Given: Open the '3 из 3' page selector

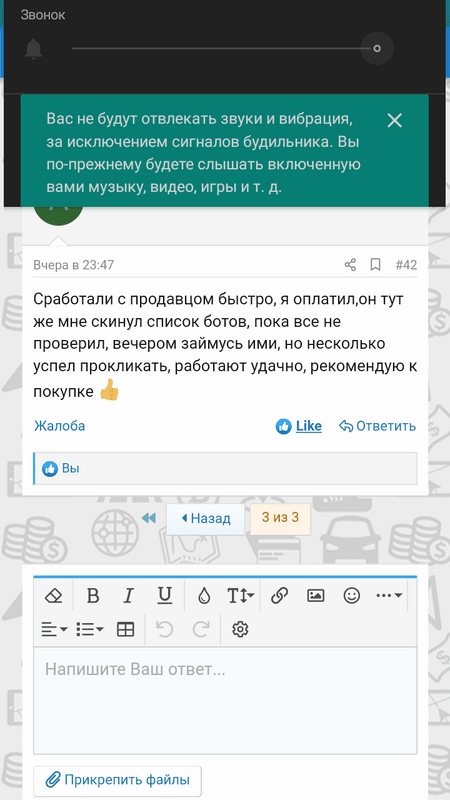Looking at the screenshot, I should (280, 518).
